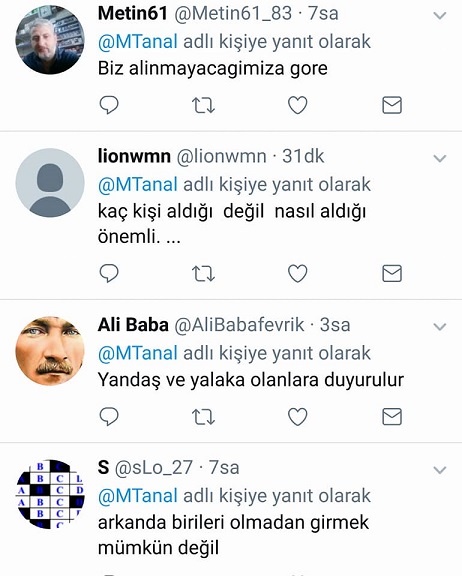462x576 pixels.
Task: Open Ali Baba's profile name
Action: [133, 325]
